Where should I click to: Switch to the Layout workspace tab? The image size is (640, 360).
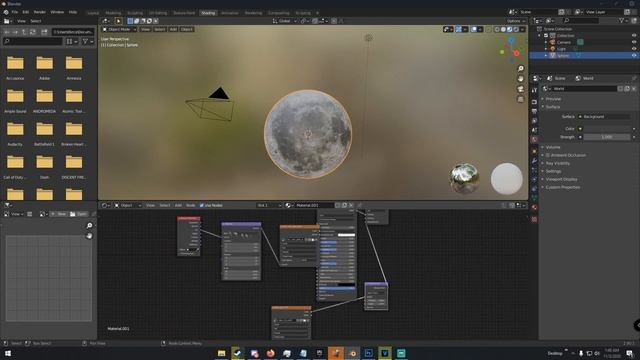point(93,13)
